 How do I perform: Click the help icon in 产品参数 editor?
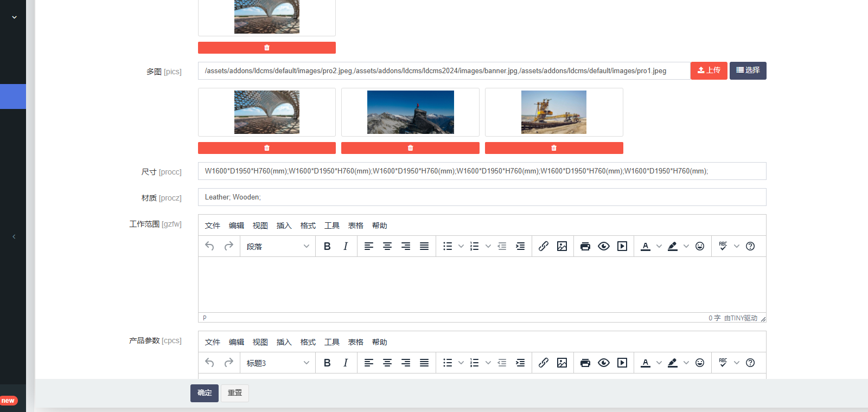pos(750,363)
